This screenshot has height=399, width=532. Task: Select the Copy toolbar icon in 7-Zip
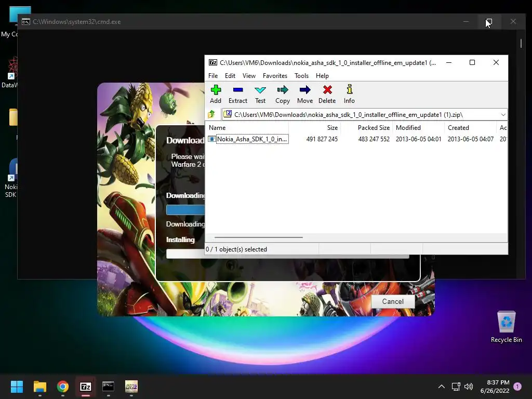point(283,95)
